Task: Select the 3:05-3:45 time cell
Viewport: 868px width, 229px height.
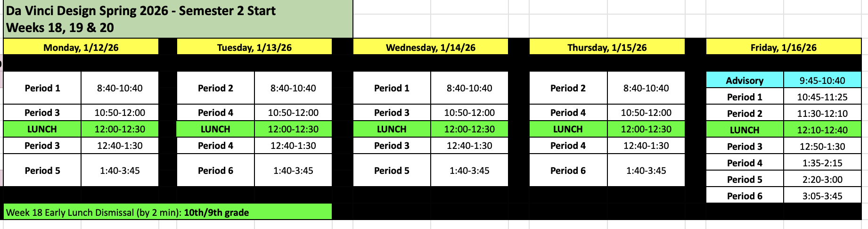Action: tap(822, 196)
